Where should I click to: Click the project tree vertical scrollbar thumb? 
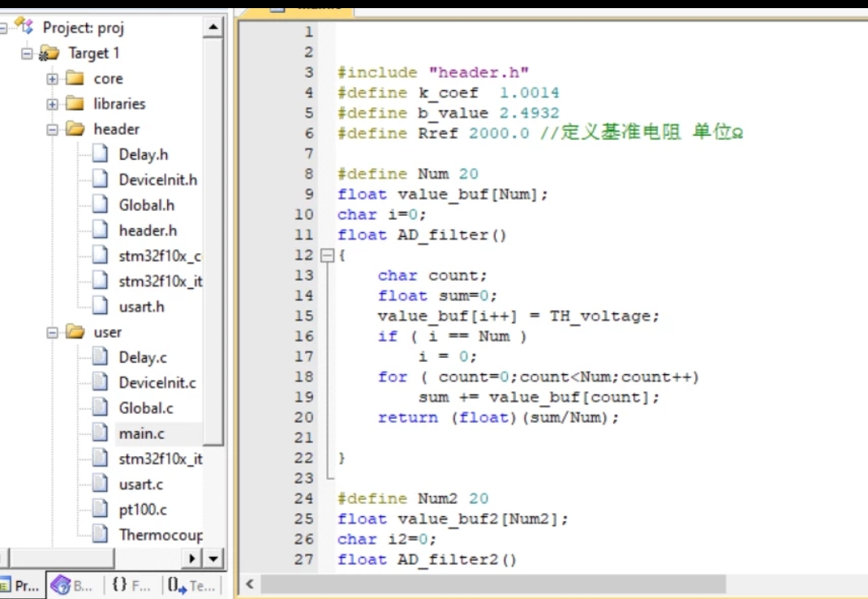[x=213, y=242]
